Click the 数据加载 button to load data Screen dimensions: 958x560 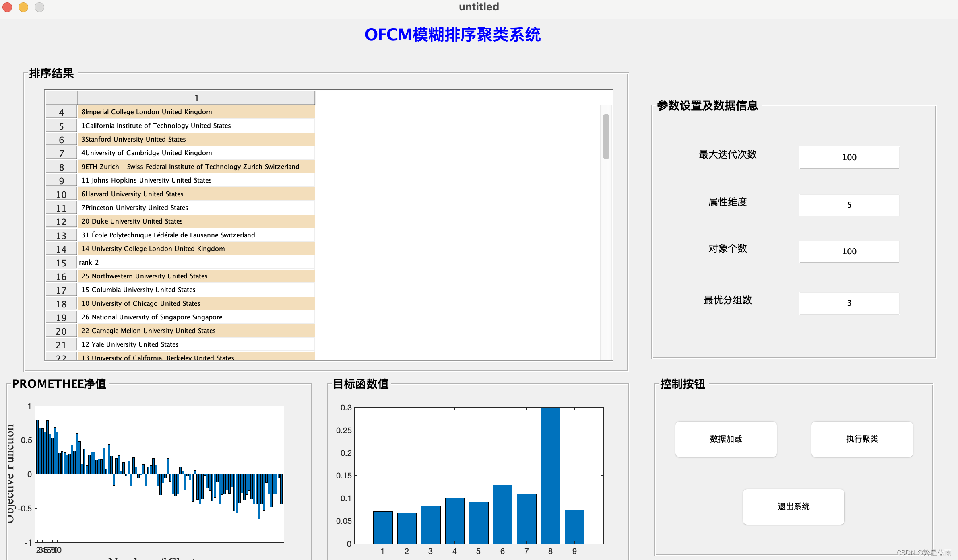click(x=725, y=439)
